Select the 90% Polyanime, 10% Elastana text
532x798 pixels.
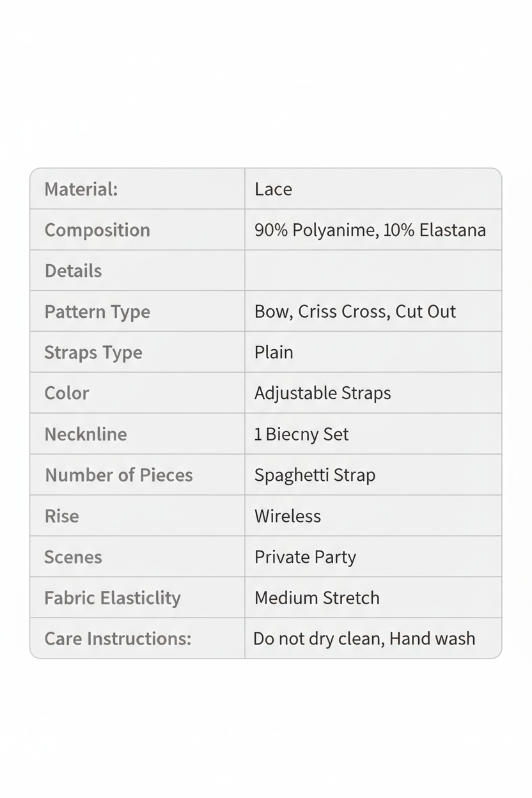pos(370,230)
